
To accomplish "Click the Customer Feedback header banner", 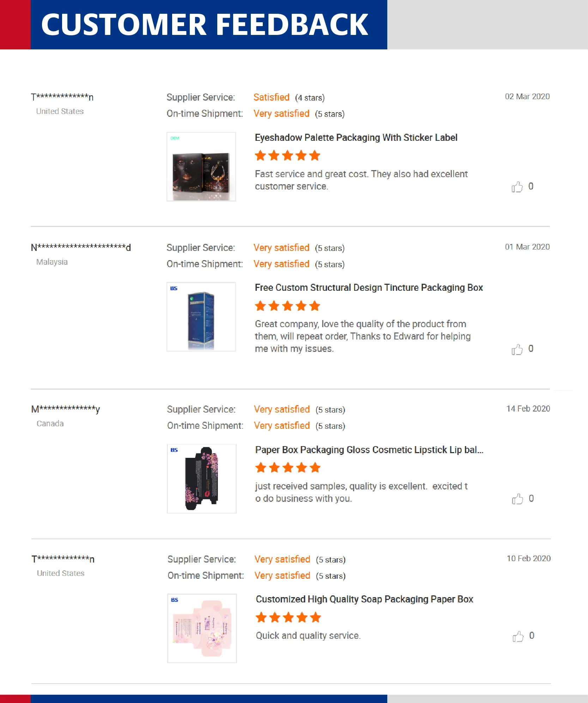I will (205, 25).
